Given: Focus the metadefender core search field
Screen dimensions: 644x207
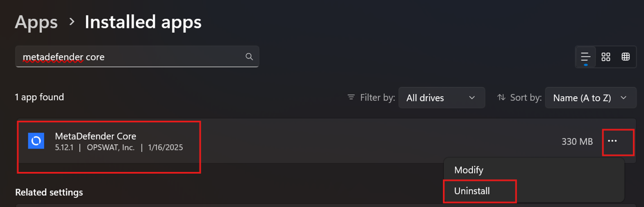Looking at the screenshot, I should click(137, 57).
